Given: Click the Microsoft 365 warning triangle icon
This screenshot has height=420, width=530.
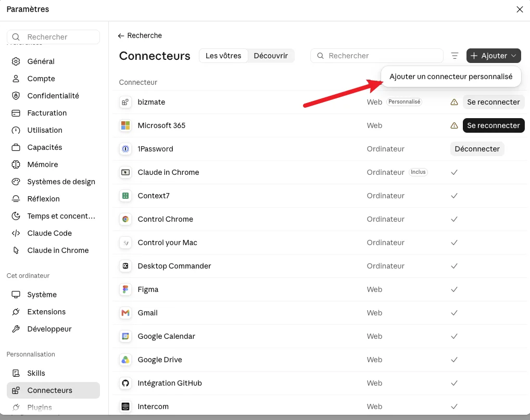Looking at the screenshot, I should click(454, 125).
